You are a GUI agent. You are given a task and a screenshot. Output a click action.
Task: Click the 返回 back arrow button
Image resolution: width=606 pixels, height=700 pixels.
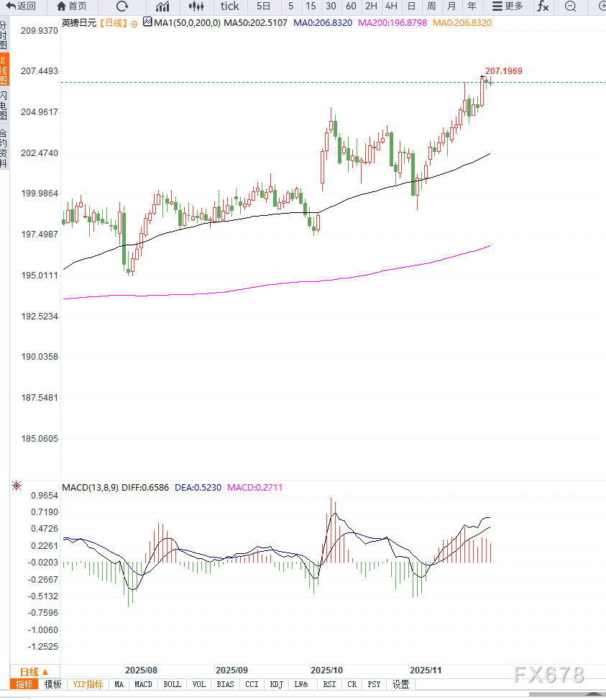[x=22, y=6]
